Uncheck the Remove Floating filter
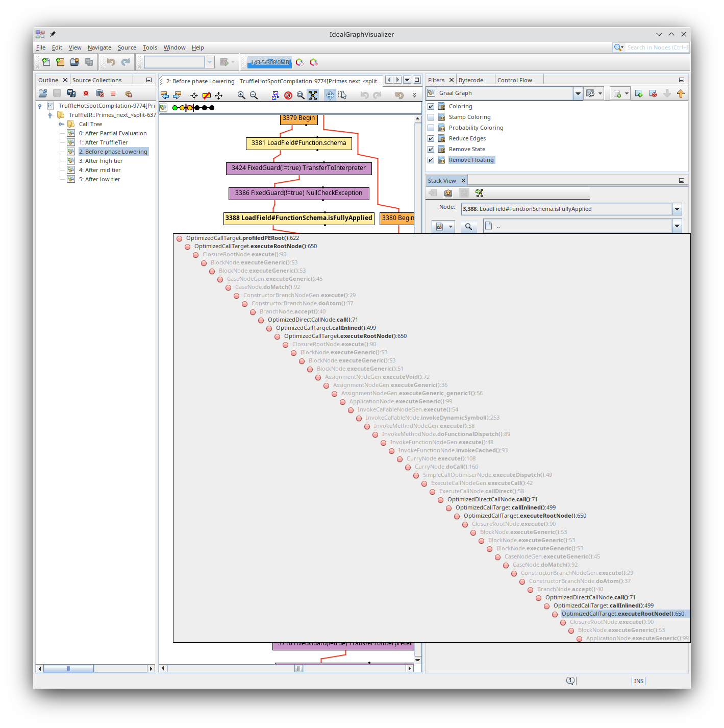Viewport: 724px width, 728px height. coord(431,160)
